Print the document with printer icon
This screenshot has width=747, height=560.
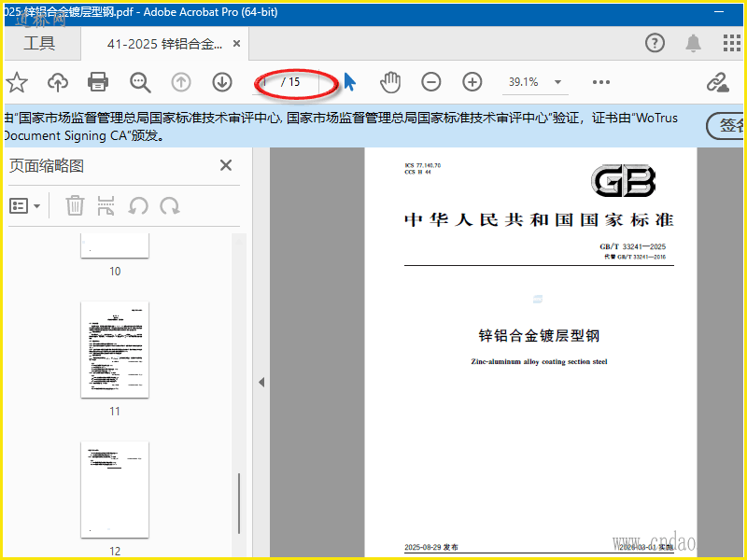(98, 82)
